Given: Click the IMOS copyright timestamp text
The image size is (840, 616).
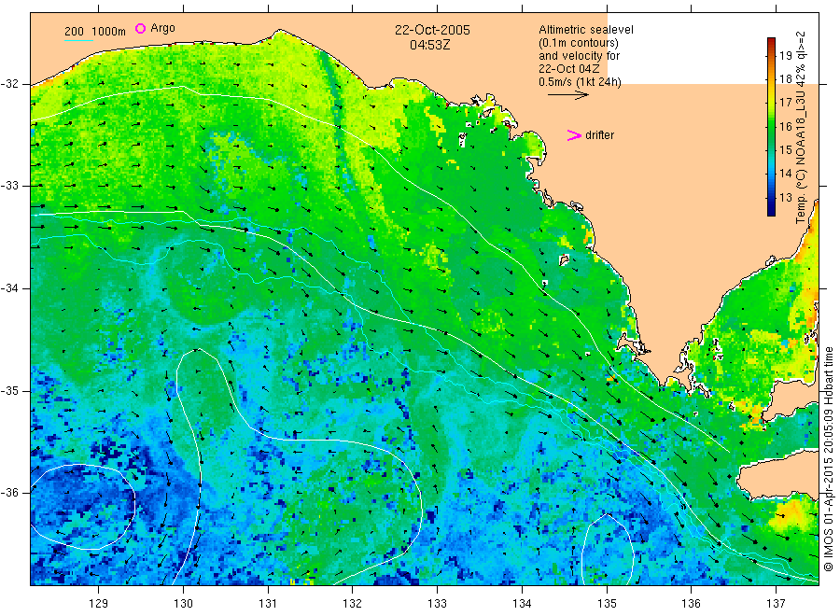Looking at the screenshot, I should tap(828, 458).
